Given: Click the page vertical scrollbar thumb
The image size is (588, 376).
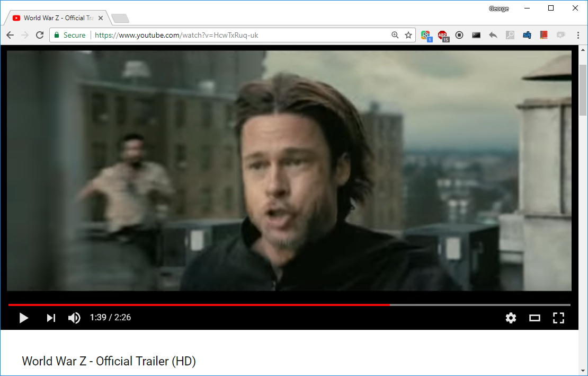Looking at the screenshot, I should [583, 90].
